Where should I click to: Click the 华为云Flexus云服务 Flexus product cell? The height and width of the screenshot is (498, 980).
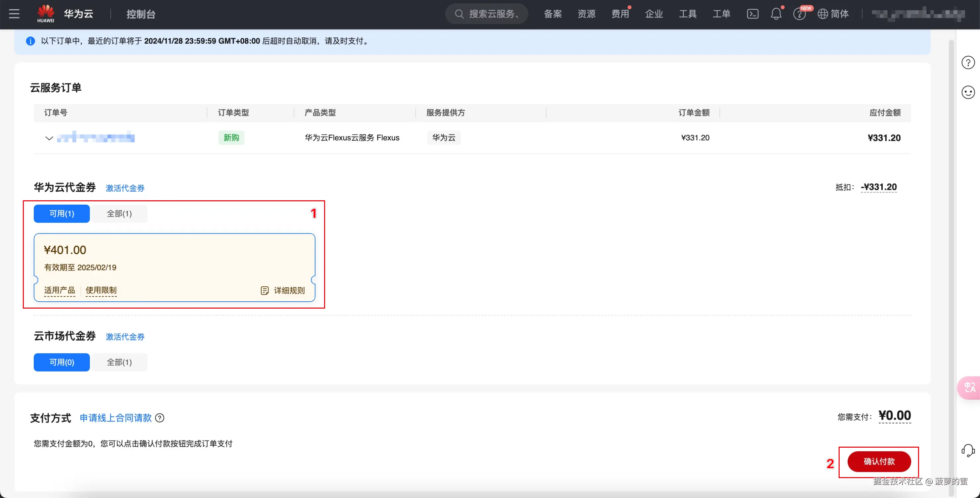click(352, 138)
